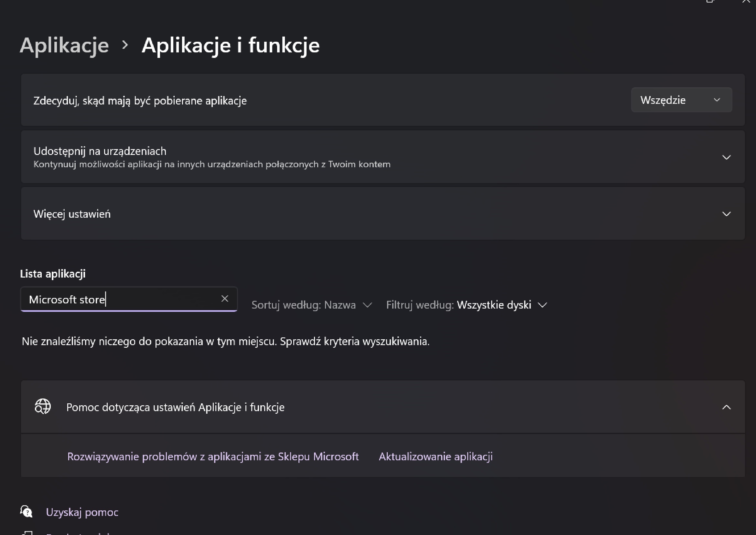Image resolution: width=756 pixels, height=535 pixels.
Task: Open the Wszędzie app source dropdown
Action: [x=681, y=100]
